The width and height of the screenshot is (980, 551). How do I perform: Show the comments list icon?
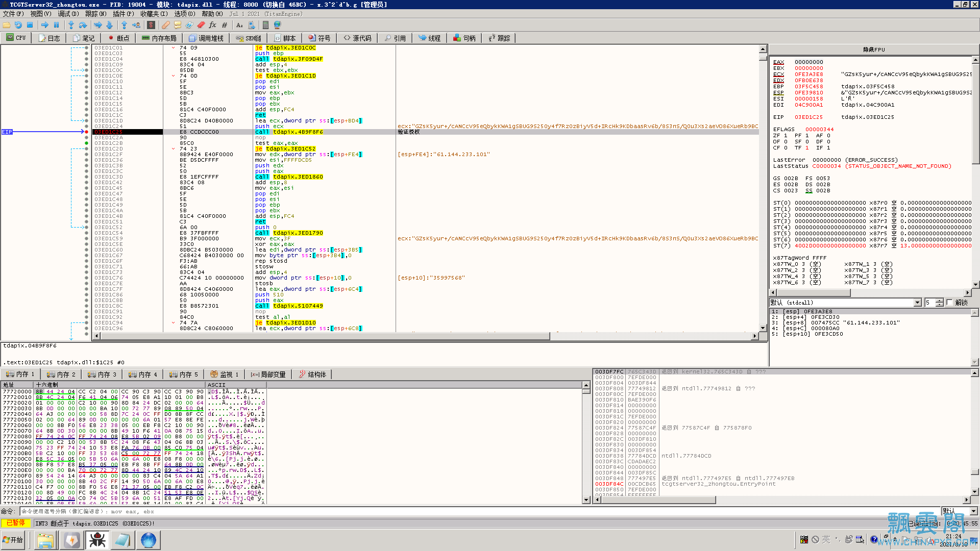click(x=178, y=25)
